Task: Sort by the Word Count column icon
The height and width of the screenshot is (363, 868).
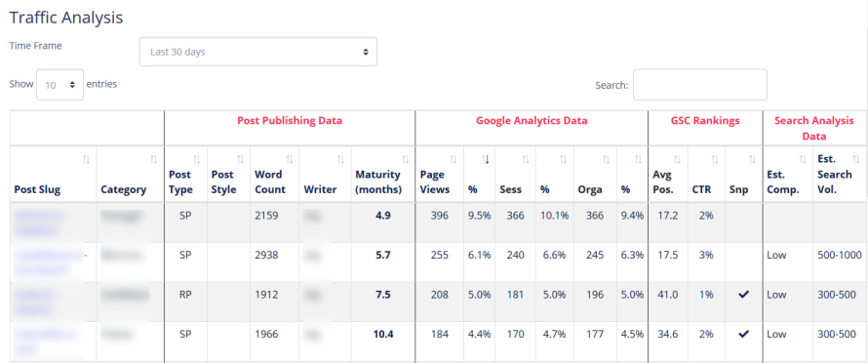Action: pyautogui.click(x=289, y=160)
